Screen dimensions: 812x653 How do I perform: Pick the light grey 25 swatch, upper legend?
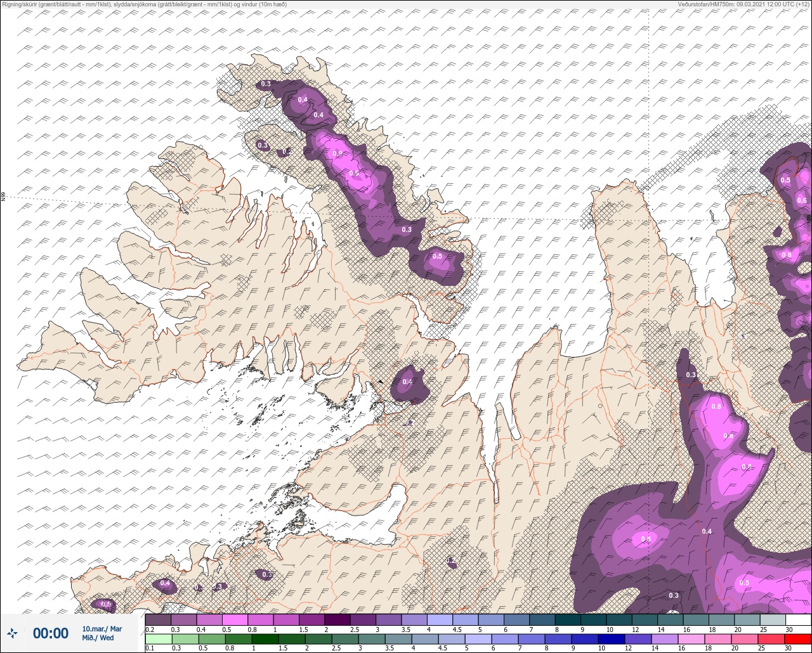click(x=773, y=619)
